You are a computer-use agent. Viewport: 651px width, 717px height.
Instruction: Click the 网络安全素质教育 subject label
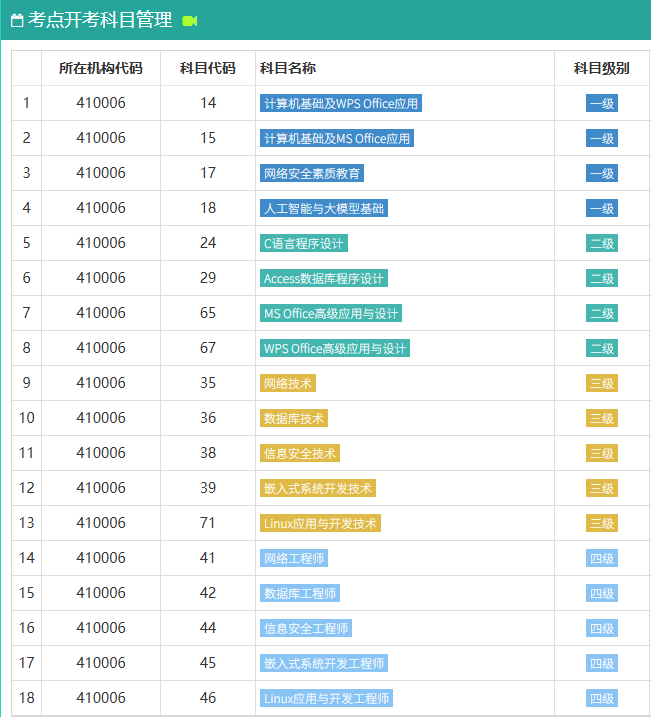311,173
